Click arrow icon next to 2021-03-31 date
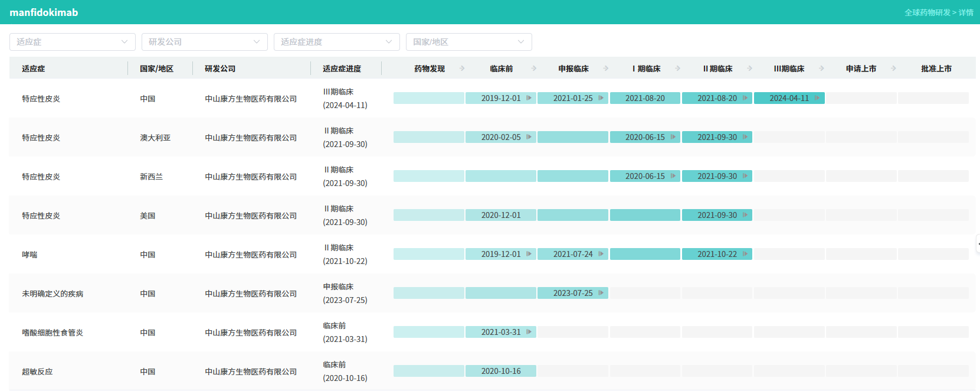The height and width of the screenshot is (391, 980). point(529,332)
